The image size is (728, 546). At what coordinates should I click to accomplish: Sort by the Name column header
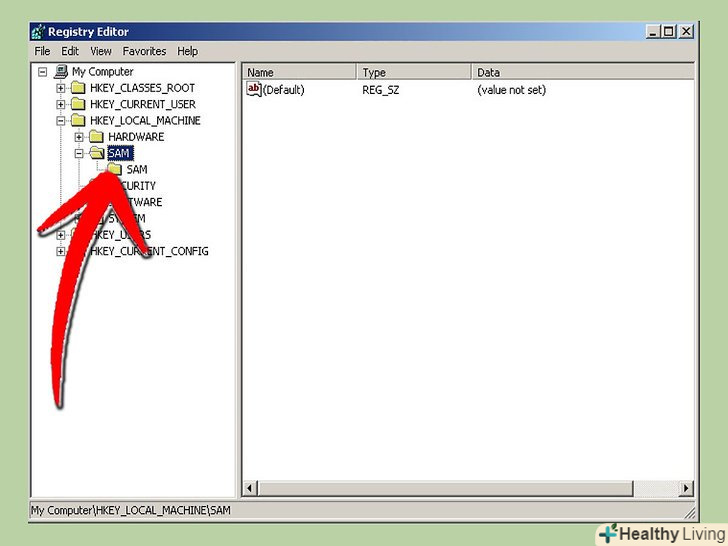click(x=299, y=72)
